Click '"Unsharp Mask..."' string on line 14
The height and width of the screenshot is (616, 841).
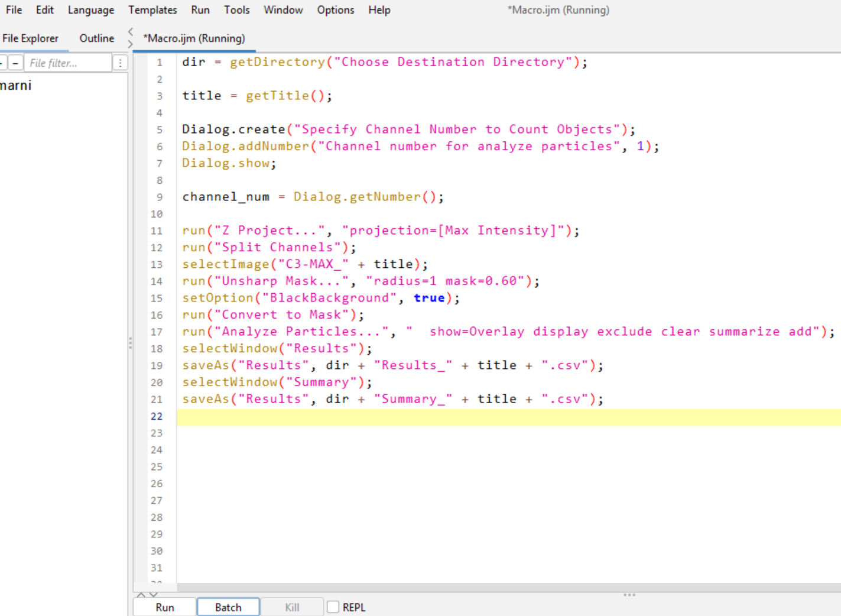281,281
